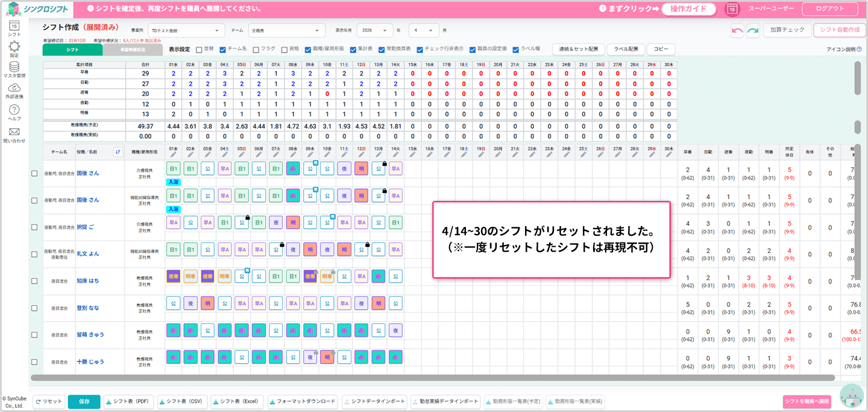Viewport: 868px width, 412px height.
Task: Switch to the 希望申請状況 tab
Action: click(x=133, y=49)
